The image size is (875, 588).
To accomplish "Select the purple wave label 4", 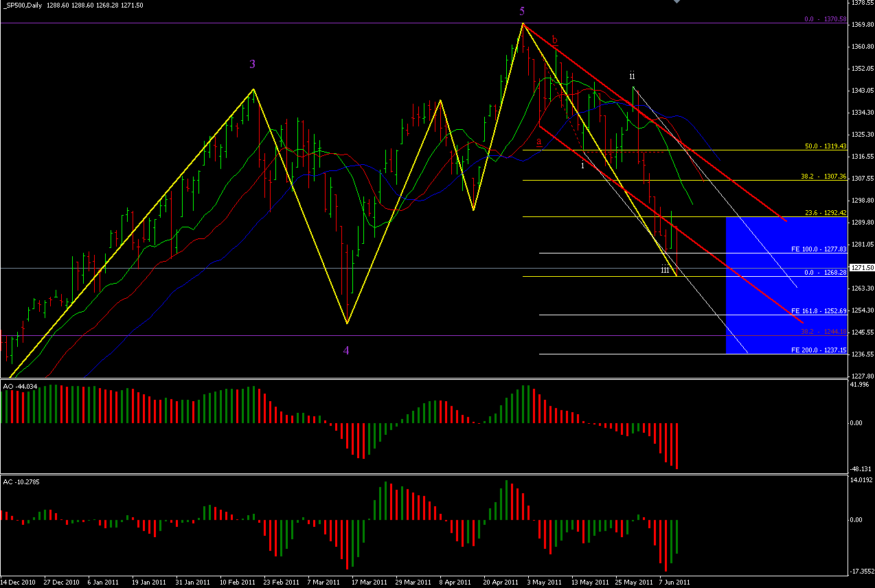I will [346, 350].
